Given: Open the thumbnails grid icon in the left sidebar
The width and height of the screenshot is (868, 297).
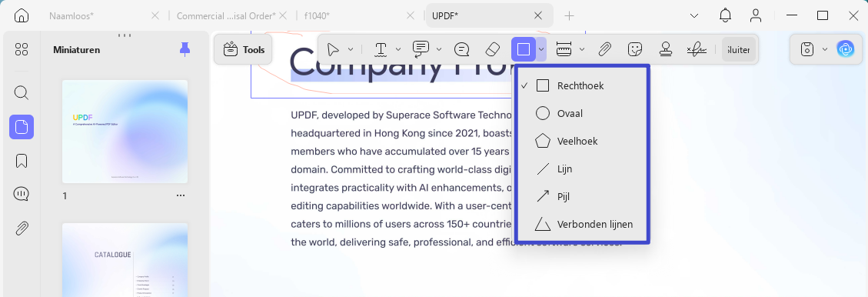Looking at the screenshot, I should pyautogui.click(x=22, y=49).
